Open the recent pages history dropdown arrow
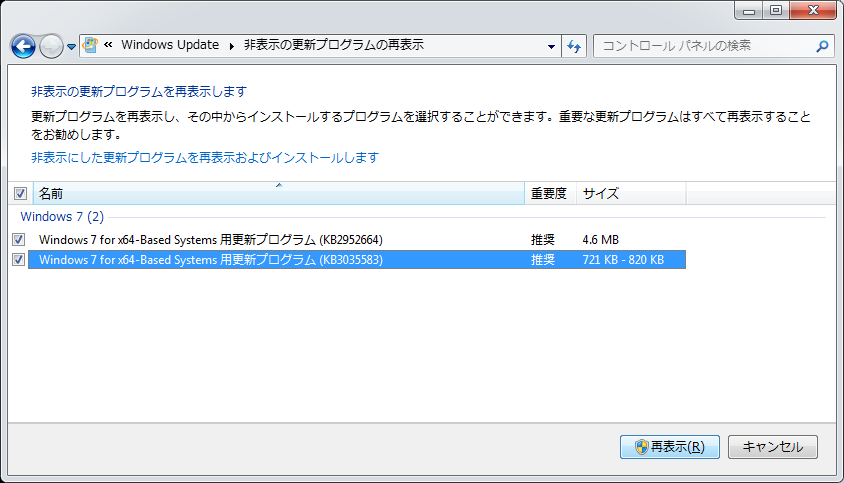Image resolution: width=844 pixels, height=483 pixels. 71,47
